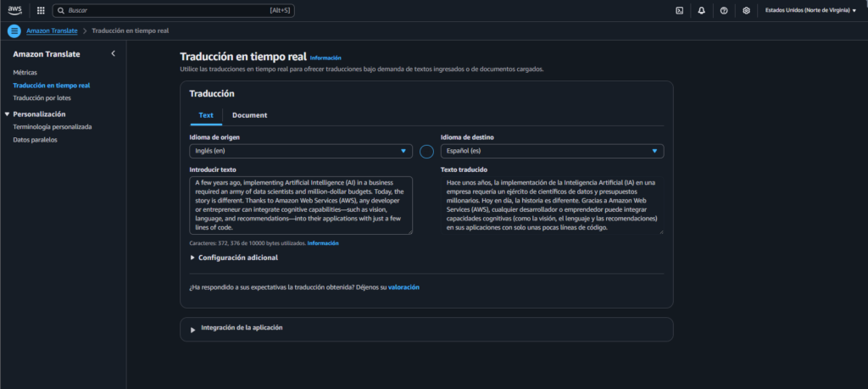Click the valoración feedback link
The width and height of the screenshot is (868, 389).
click(403, 287)
